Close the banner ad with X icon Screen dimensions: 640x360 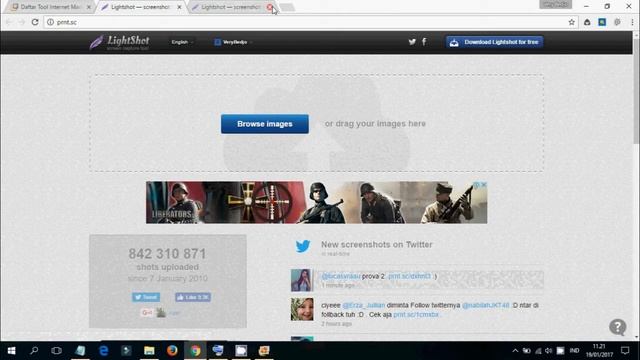click(x=484, y=185)
